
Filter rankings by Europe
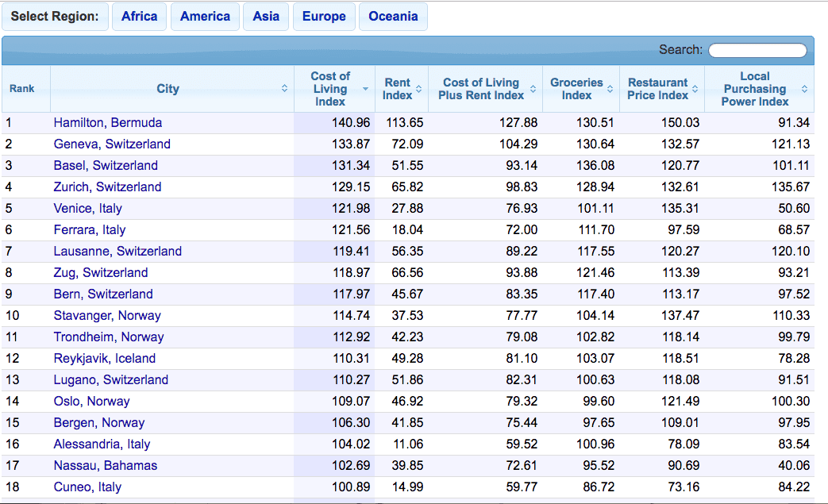click(324, 17)
